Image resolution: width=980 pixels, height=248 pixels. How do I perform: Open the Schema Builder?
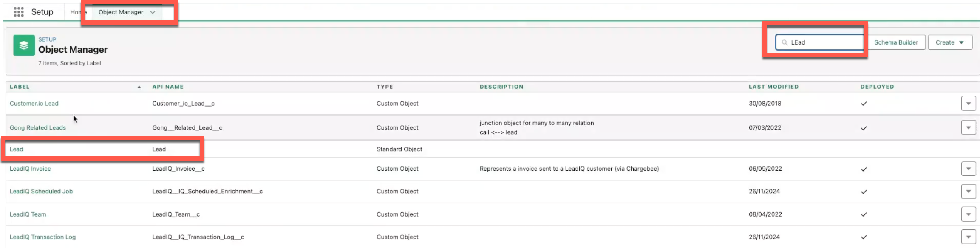click(x=896, y=42)
